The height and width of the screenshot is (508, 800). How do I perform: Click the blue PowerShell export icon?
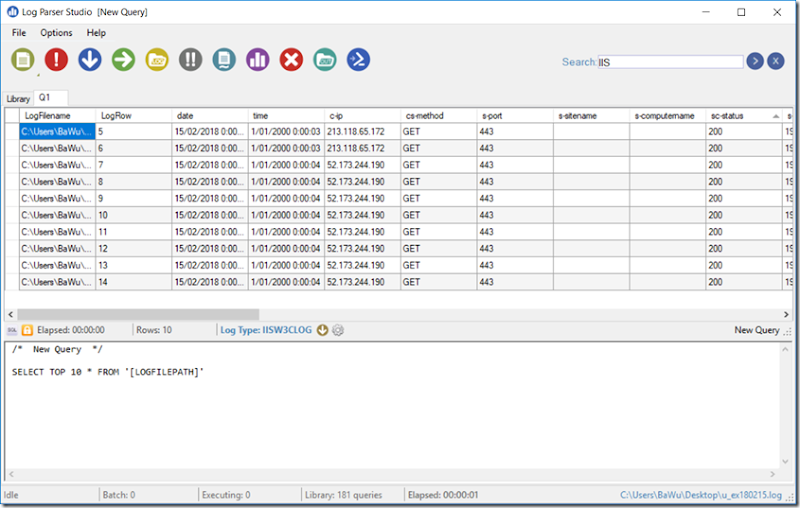[x=359, y=60]
